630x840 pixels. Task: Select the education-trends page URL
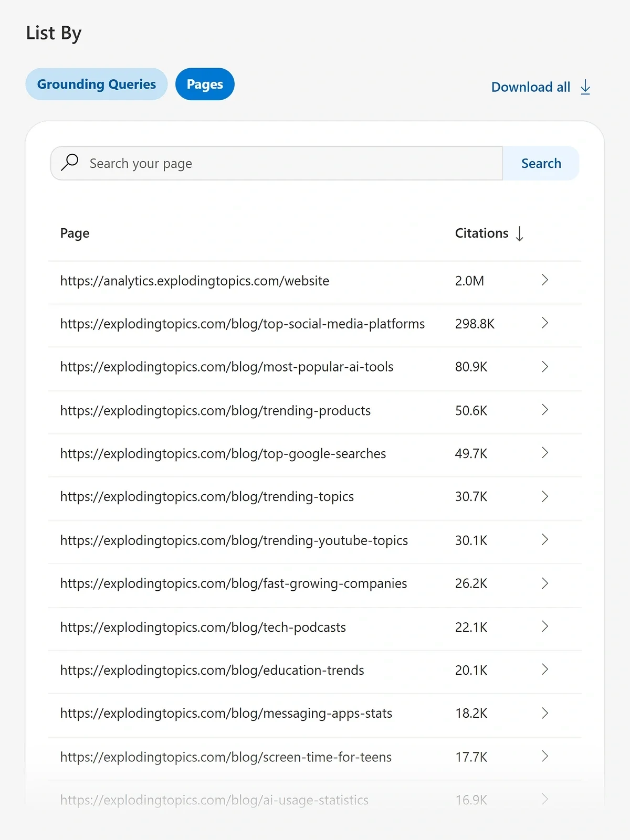click(212, 671)
